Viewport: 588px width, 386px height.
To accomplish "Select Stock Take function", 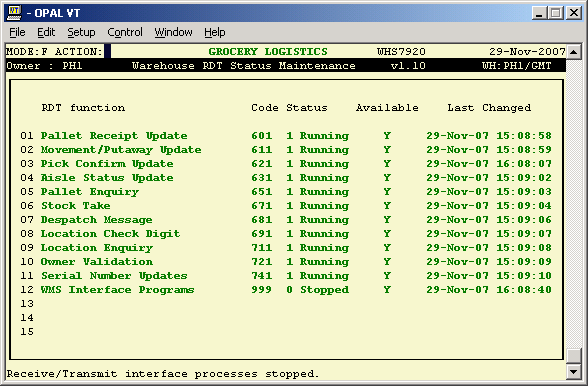I will 76,206.
